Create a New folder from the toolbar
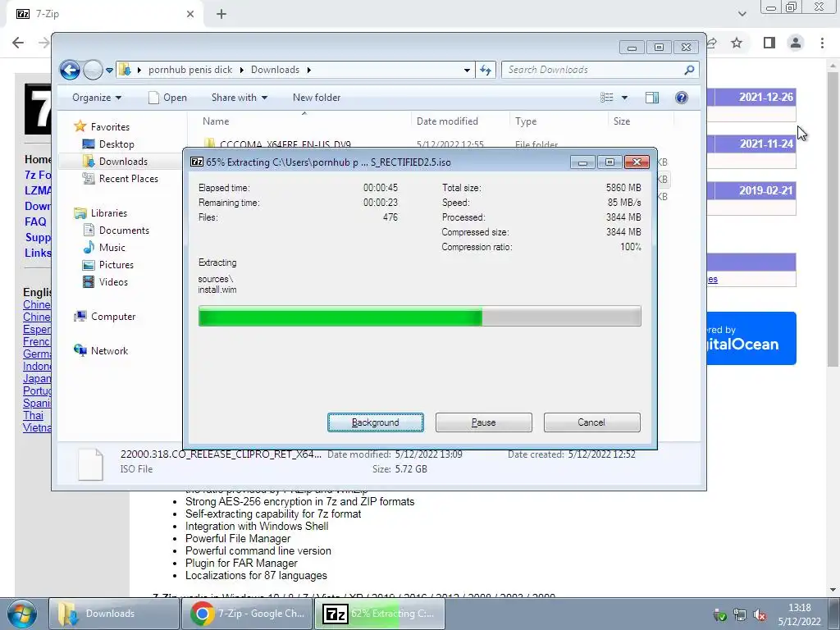 pos(317,98)
